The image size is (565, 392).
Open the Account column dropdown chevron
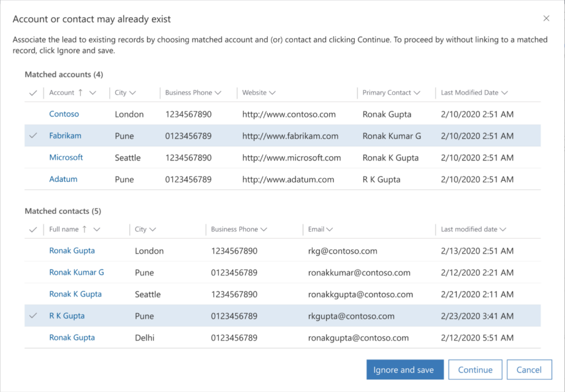(93, 93)
